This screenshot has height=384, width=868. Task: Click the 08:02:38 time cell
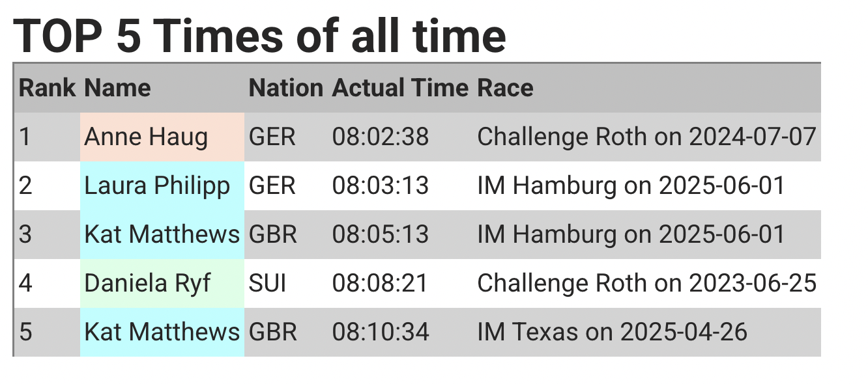tap(381, 137)
